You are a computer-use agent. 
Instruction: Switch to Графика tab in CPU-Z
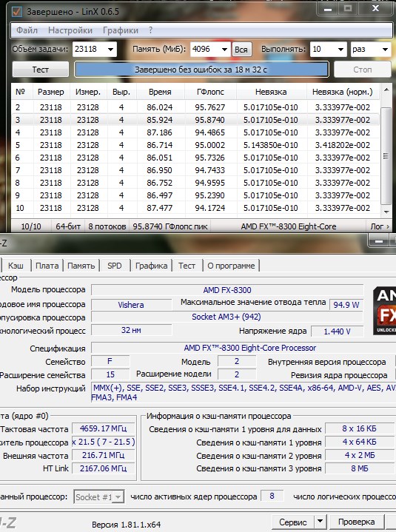[x=151, y=266]
